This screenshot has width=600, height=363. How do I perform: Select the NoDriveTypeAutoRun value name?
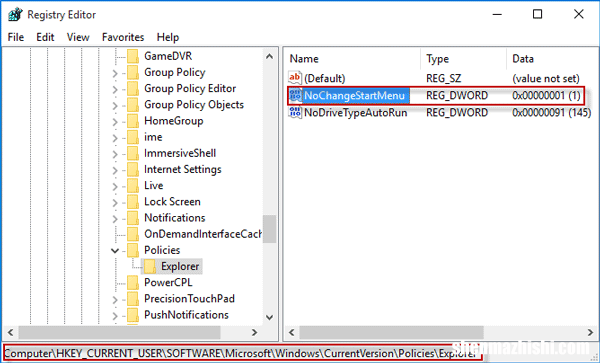[x=355, y=112]
